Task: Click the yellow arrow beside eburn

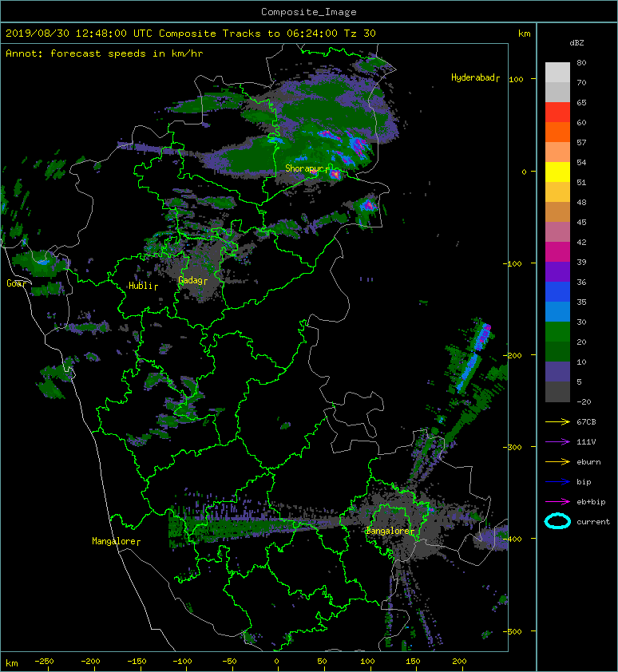Action: [557, 461]
